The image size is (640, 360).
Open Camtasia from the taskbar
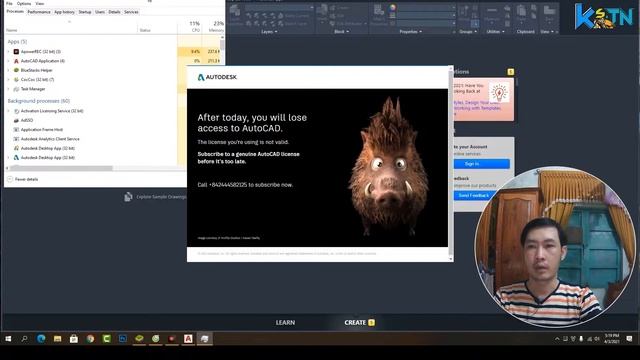[107, 339]
